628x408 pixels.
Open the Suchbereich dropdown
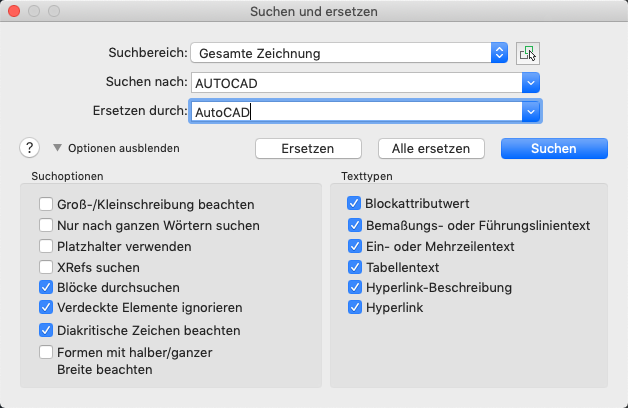point(499,53)
